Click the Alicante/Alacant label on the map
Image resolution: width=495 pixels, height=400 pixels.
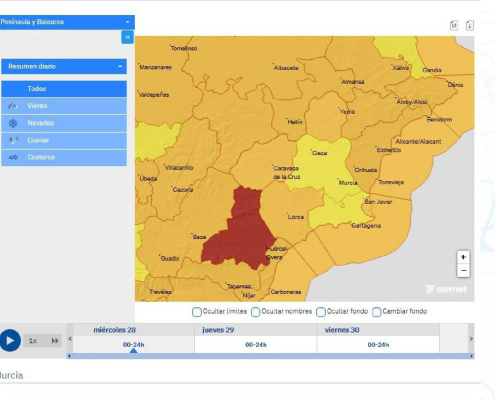(418, 142)
